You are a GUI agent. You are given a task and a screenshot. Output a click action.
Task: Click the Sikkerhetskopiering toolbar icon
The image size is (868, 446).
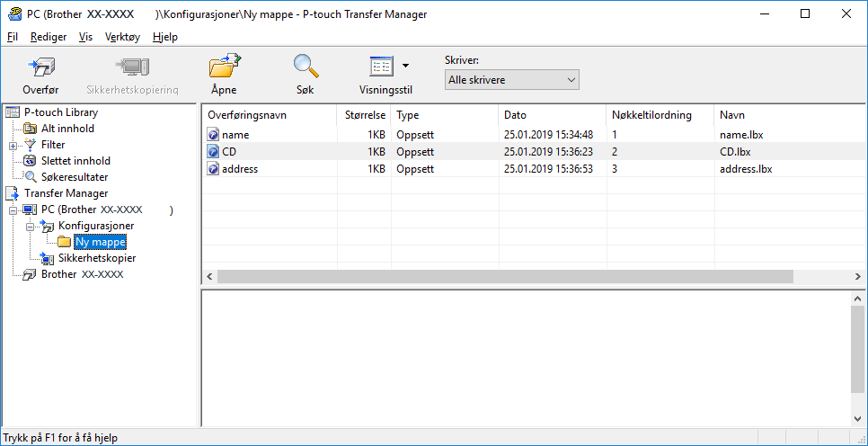[132, 67]
